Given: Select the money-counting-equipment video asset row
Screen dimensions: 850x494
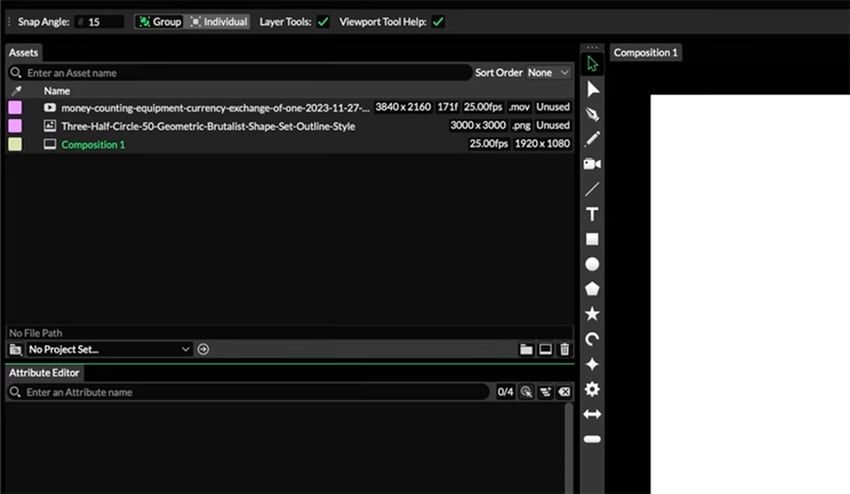Looking at the screenshot, I should coord(289,107).
